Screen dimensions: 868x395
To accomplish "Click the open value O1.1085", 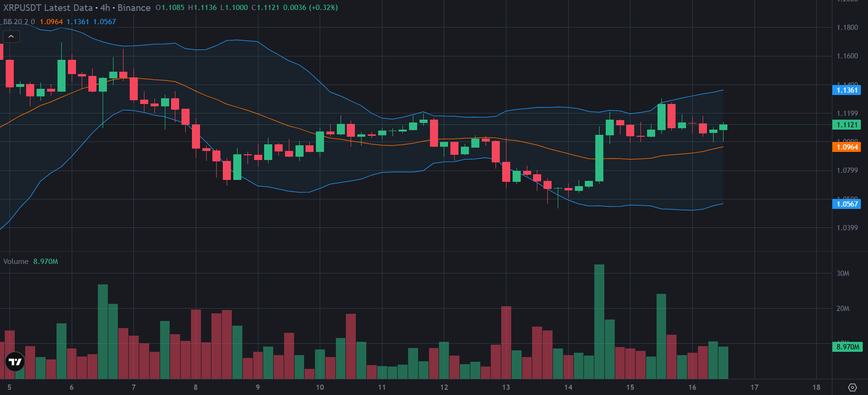I will coord(170,8).
